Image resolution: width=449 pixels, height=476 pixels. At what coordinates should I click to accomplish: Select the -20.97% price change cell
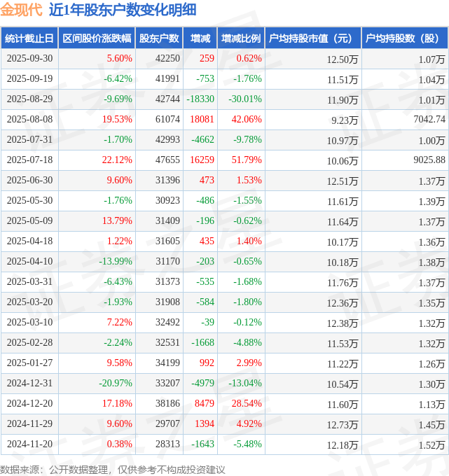click(116, 383)
